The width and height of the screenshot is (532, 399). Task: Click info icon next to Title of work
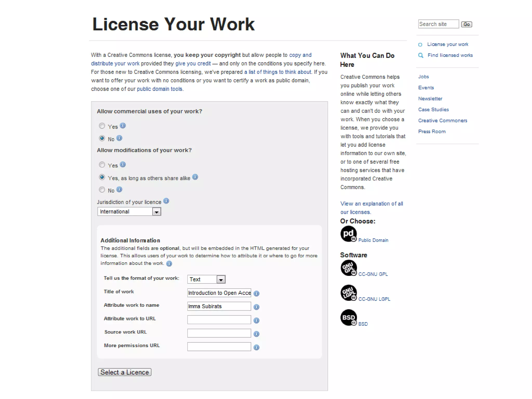[x=256, y=293]
